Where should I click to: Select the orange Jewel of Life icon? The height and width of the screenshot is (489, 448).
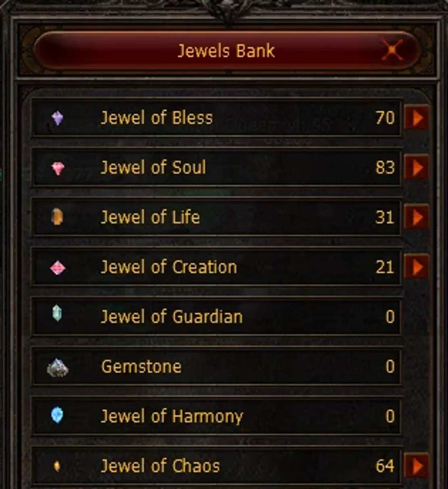[x=57, y=217]
